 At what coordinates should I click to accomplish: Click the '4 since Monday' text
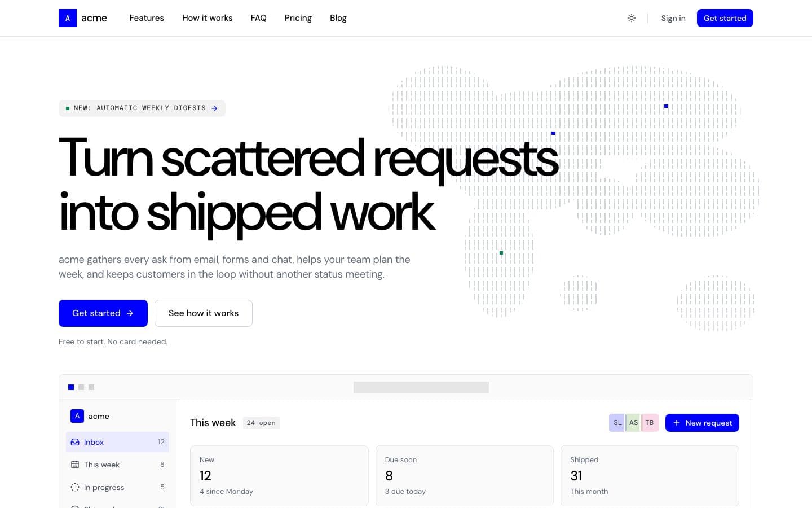tap(226, 492)
